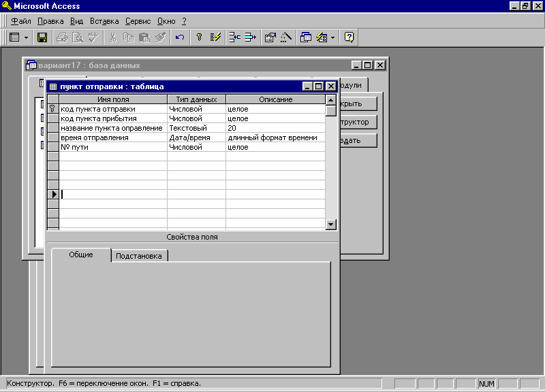Click scroll down arrow in field grid
This screenshot has width=545, height=392.
tap(331, 225)
